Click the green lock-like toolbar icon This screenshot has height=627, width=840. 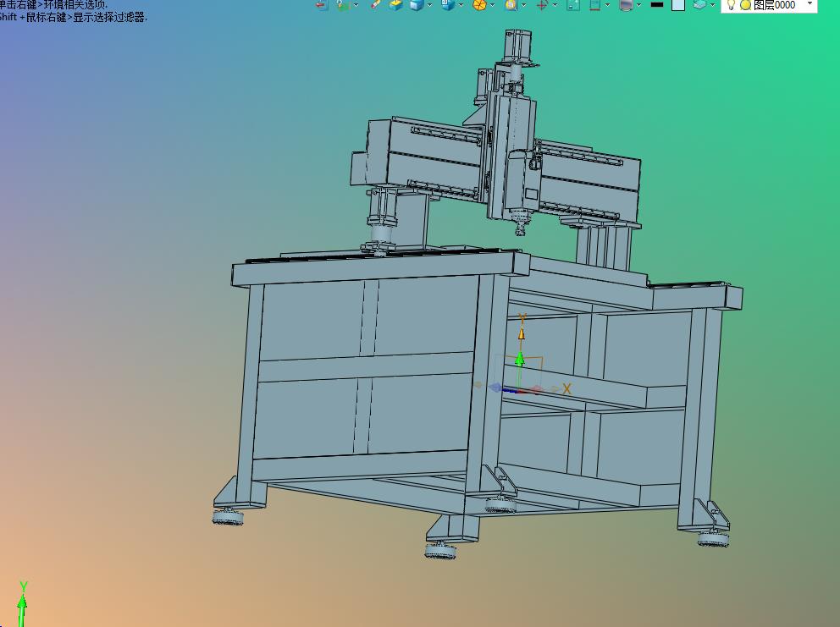(x=342, y=5)
